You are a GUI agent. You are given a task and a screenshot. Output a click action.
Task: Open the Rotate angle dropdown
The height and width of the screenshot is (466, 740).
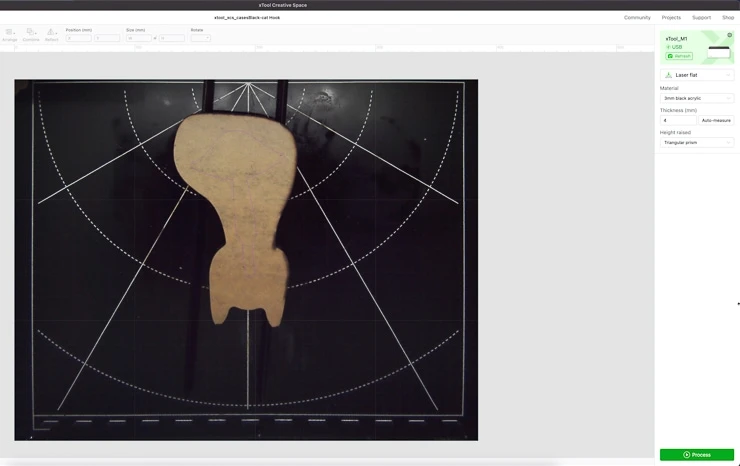pos(200,38)
